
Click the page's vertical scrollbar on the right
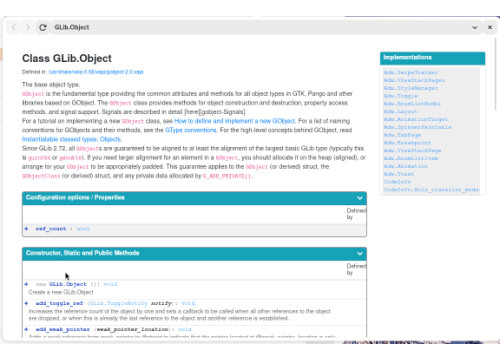click(496, 74)
